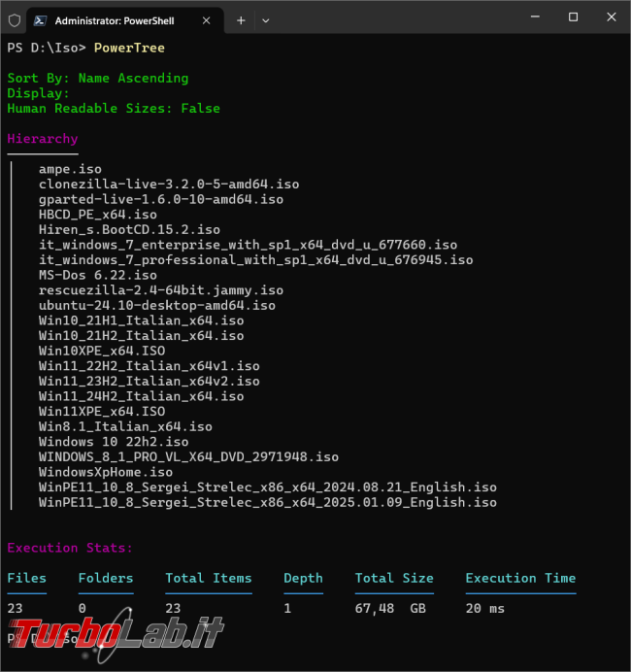
Task: Click the execution time value 20 ms
Action: click(485, 609)
